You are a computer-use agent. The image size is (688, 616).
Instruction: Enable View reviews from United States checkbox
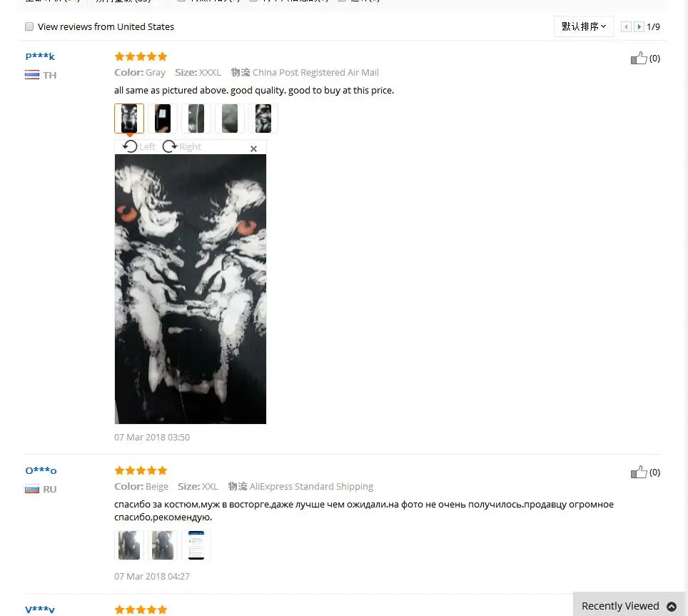click(29, 26)
